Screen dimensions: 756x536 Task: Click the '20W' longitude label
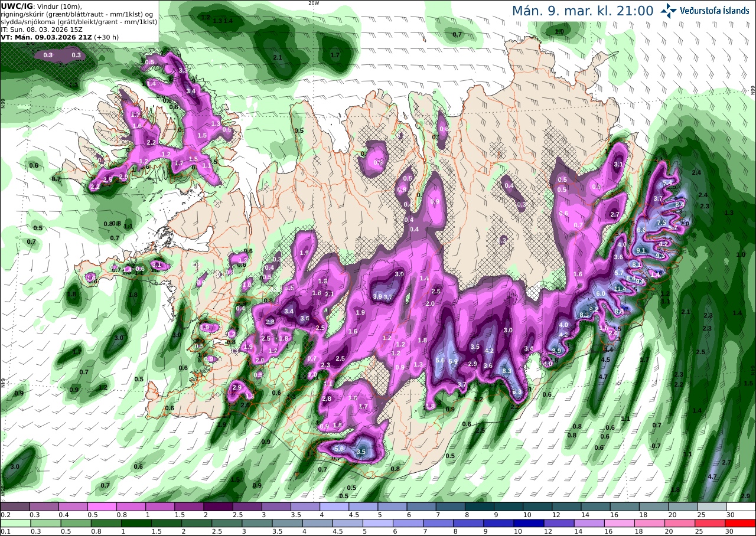pos(314,3)
